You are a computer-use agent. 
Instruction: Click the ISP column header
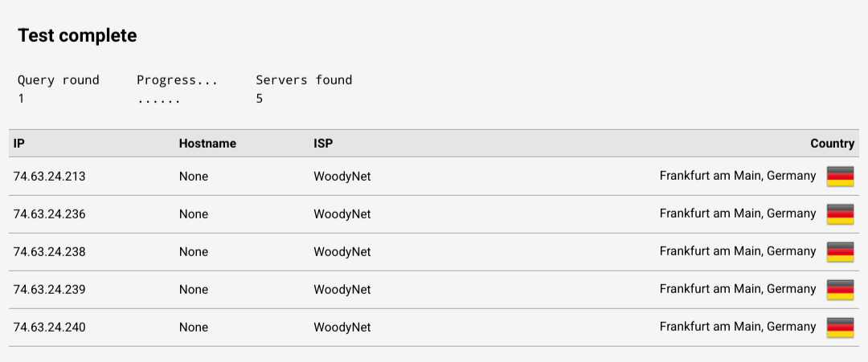coord(323,144)
